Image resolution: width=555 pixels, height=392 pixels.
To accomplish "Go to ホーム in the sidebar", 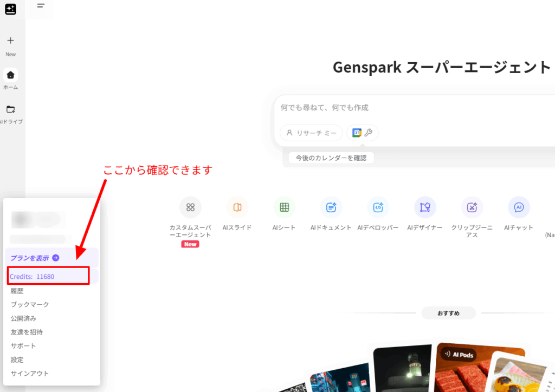I will 10,75.
